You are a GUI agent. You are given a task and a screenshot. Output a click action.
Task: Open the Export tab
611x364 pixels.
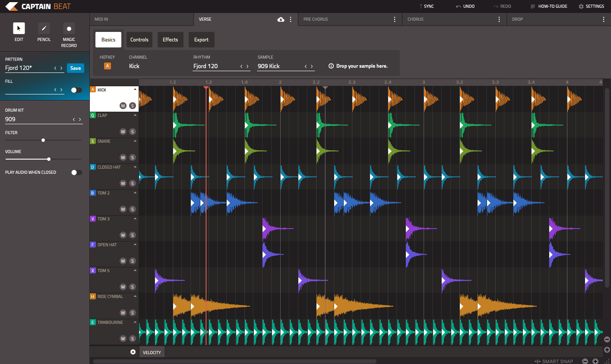click(201, 40)
